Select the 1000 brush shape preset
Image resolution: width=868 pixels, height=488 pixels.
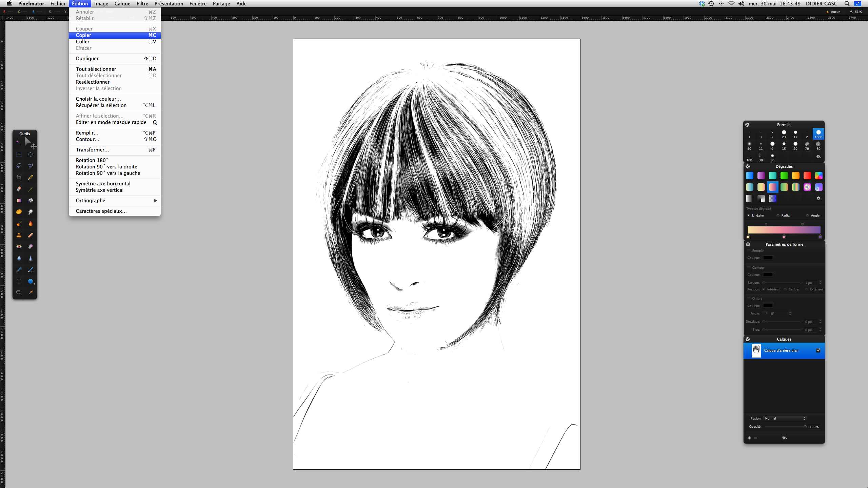point(818,134)
